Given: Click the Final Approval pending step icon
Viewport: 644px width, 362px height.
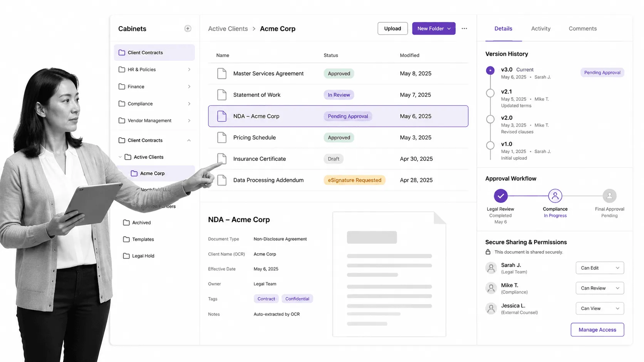Looking at the screenshot, I should click(x=609, y=196).
